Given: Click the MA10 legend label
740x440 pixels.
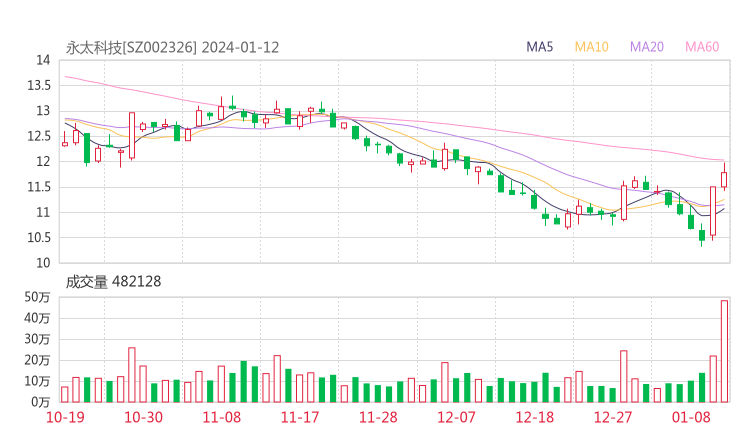Looking at the screenshot, I should (x=591, y=47).
